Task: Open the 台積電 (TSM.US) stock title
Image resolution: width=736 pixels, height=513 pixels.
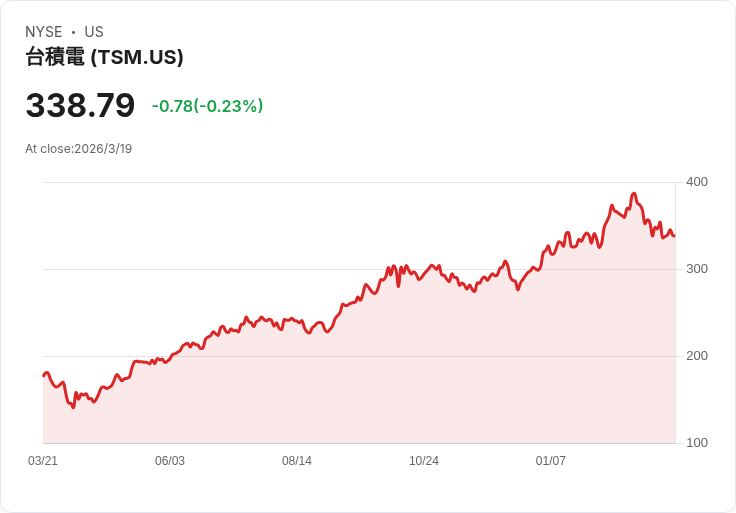Action: (104, 58)
